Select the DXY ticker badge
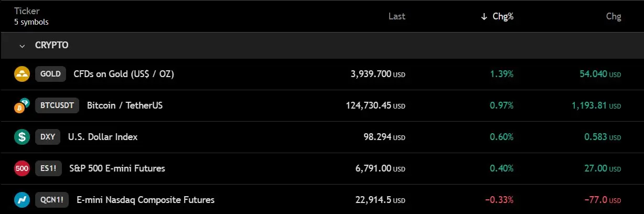Viewport: 644px width, 214px height. [48, 137]
